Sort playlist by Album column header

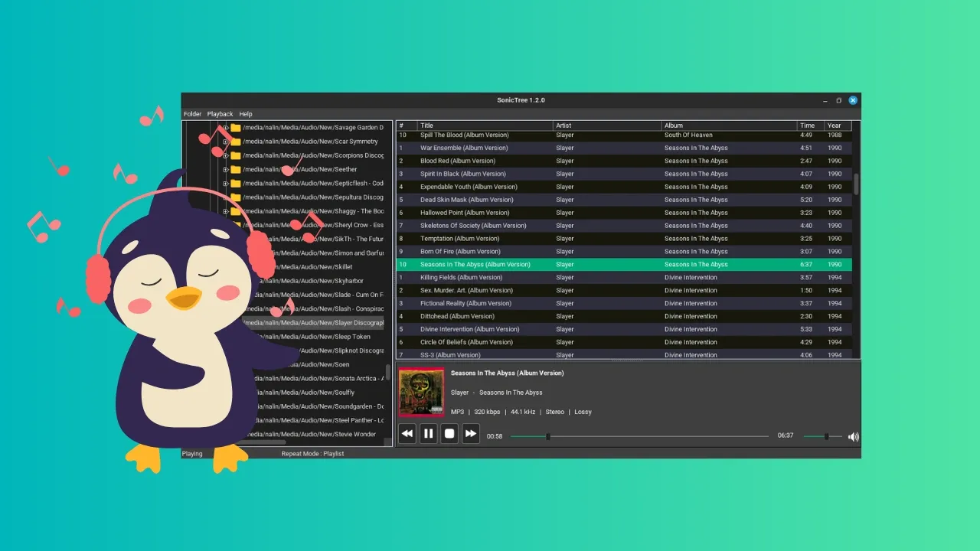click(x=729, y=126)
